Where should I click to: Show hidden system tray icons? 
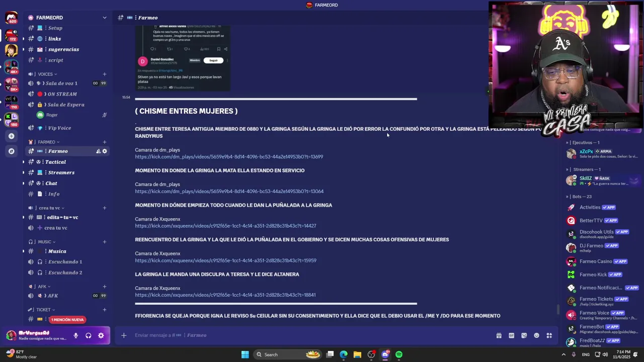[x=563, y=354]
